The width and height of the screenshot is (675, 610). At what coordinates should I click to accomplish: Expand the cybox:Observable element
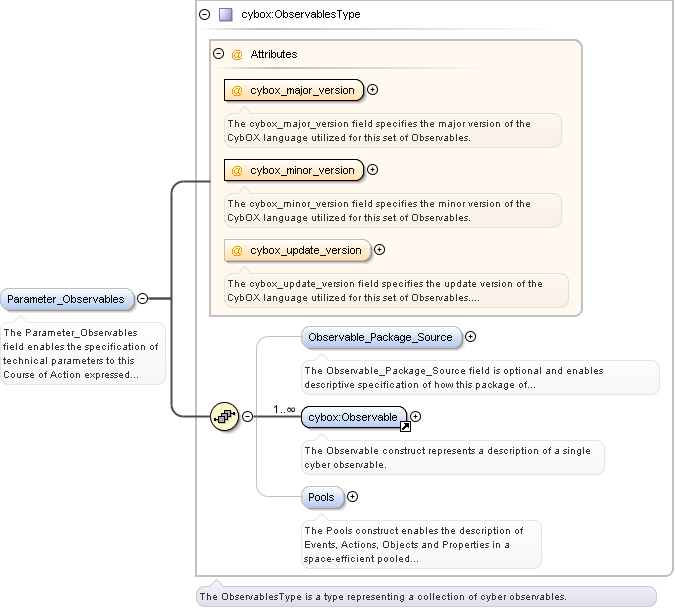pos(416,417)
